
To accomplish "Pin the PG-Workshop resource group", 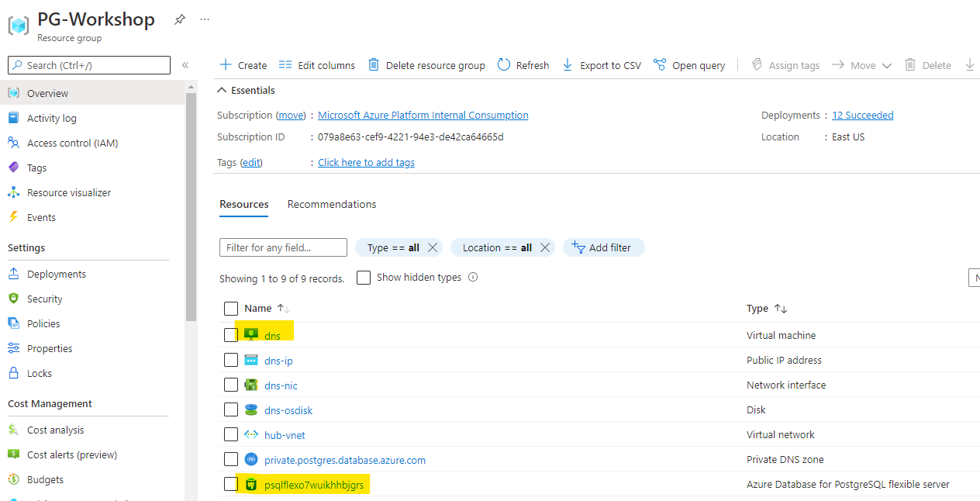I will pos(180,19).
